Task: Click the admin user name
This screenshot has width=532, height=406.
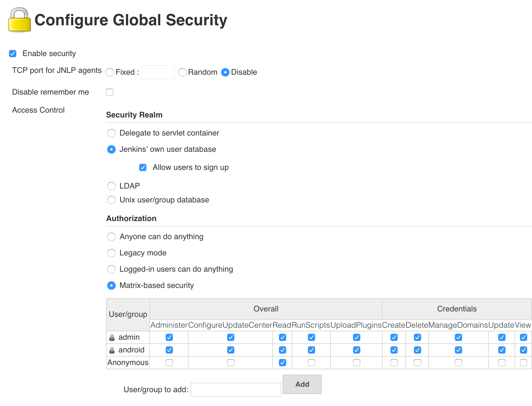Action: 129,337
